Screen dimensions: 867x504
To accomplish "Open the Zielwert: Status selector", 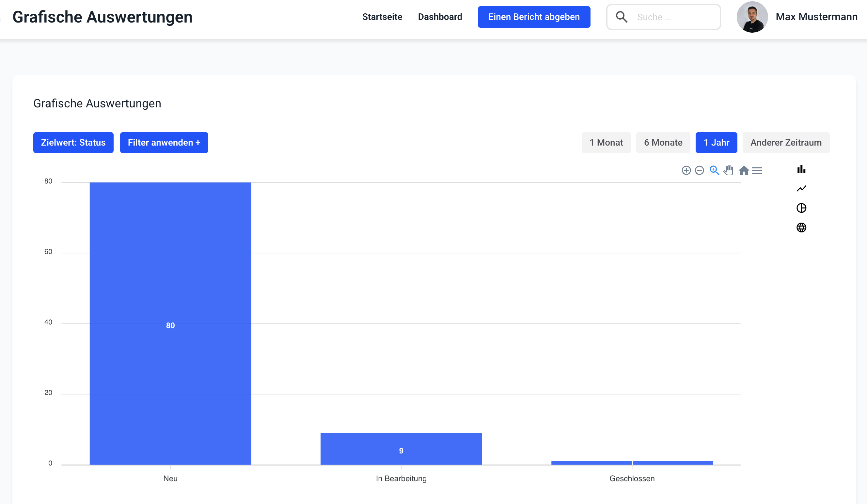I will (73, 142).
